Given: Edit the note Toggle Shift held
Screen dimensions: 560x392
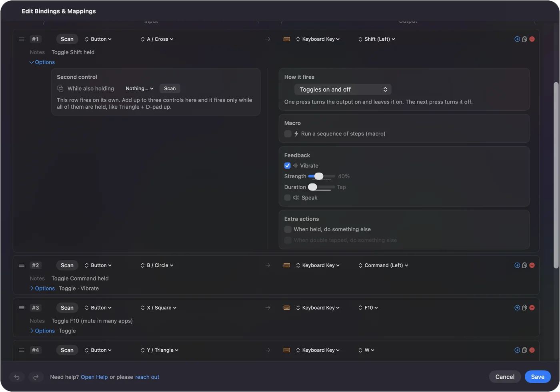Looking at the screenshot, I should pos(73,52).
